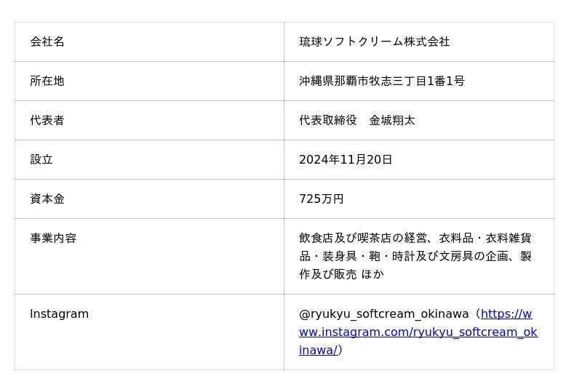Click the business description starting 飲食店及び喫茶店
This screenshot has height=392, width=582.
(415, 256)
